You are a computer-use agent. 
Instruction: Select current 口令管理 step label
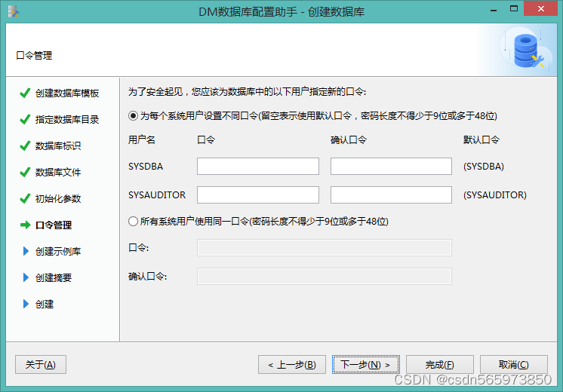click(54, 225)
